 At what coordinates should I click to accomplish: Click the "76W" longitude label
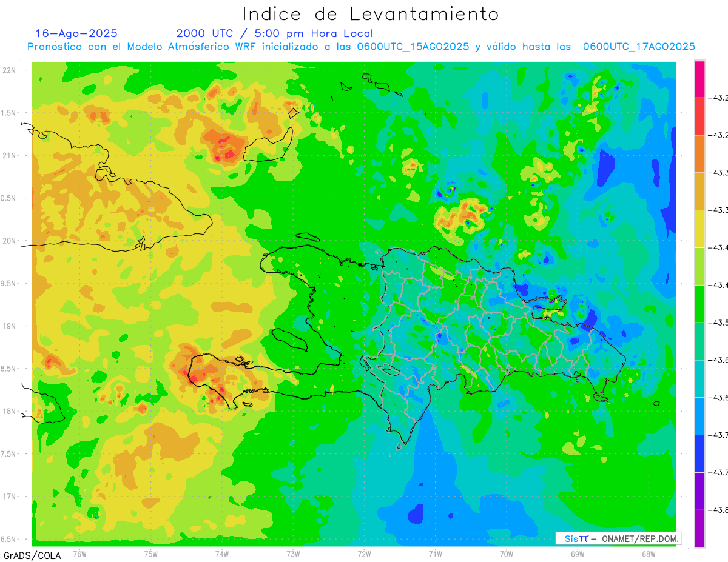(x=79, y=554)
